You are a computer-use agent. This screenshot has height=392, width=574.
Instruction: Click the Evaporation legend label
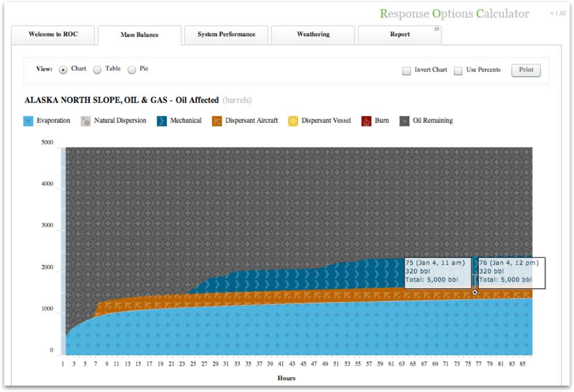(53, 121)
